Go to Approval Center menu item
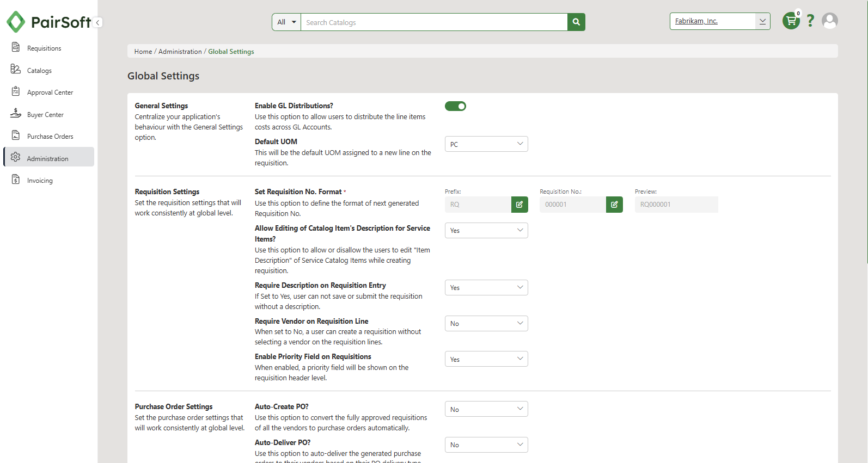 coord(50,92)
